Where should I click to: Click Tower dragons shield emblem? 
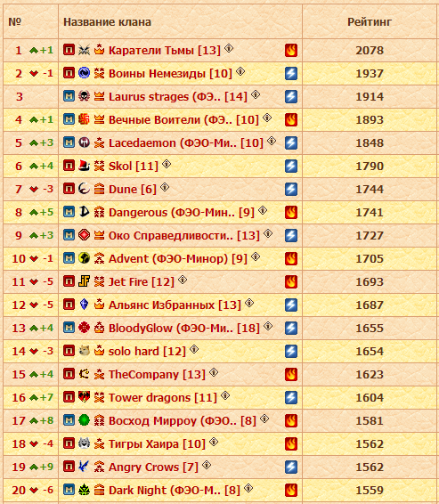pos(84,397)
